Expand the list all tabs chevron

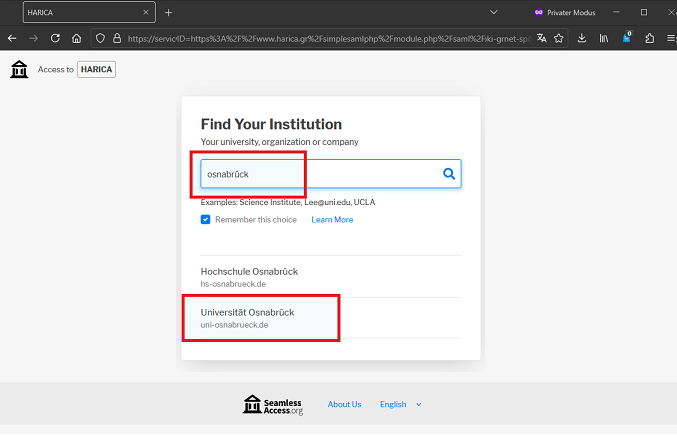[494, 13]
